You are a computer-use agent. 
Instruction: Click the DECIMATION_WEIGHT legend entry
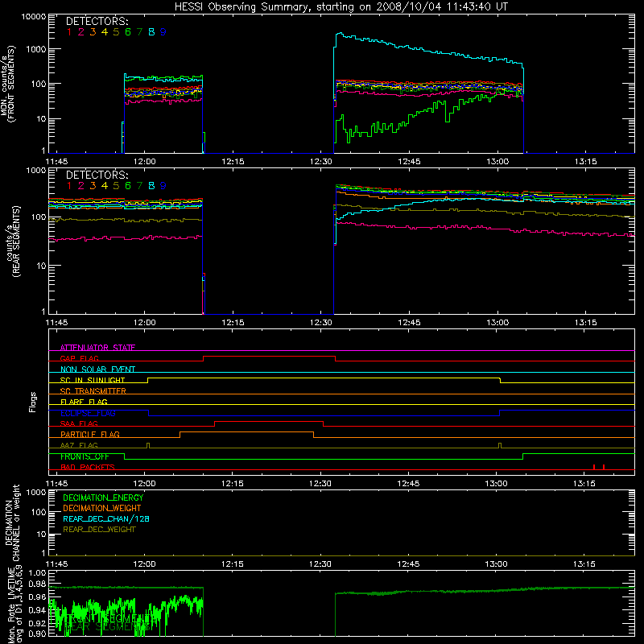click(x=102, y=508)
